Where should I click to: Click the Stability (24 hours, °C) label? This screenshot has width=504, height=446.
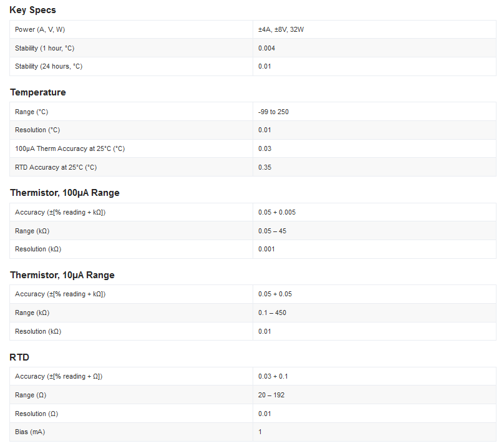(49, 66)
